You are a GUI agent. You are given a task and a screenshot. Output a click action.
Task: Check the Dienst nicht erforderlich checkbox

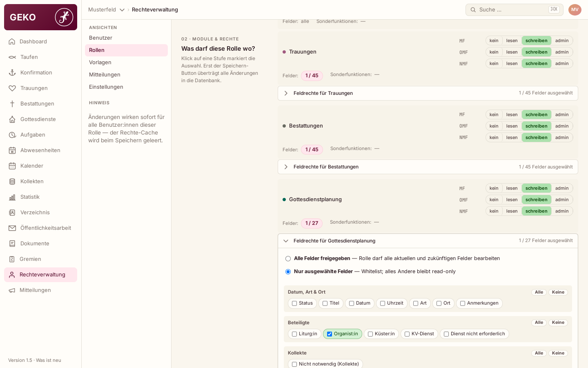[446, 334]
